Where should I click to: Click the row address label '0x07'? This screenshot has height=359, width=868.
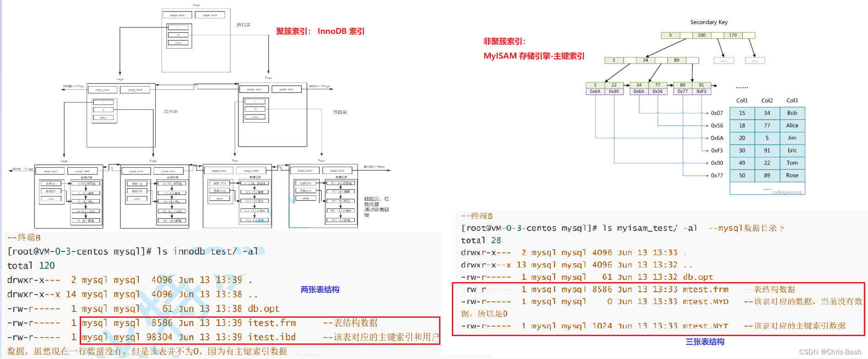717,113
